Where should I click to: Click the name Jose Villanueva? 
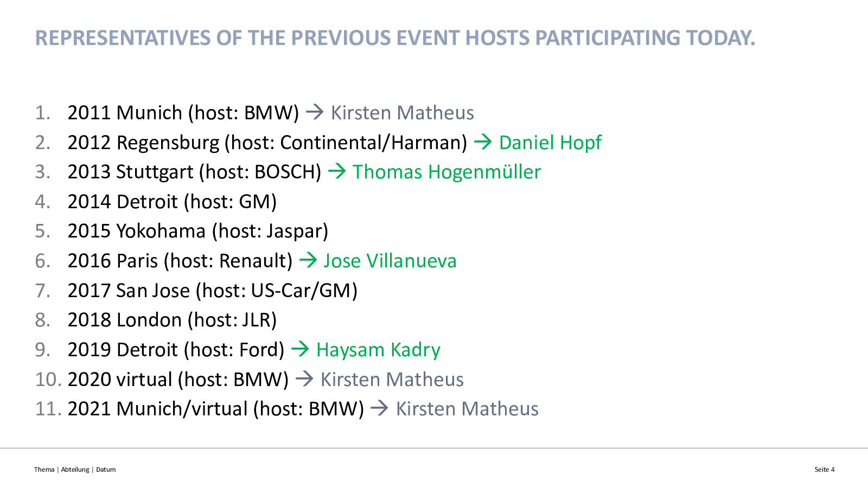coord(390,261)
